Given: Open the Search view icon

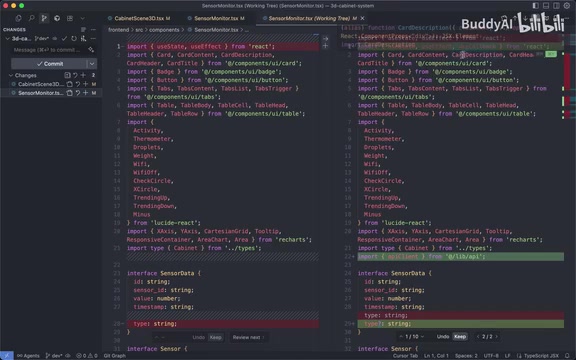Looking at the screenshot, I should 32,18.
